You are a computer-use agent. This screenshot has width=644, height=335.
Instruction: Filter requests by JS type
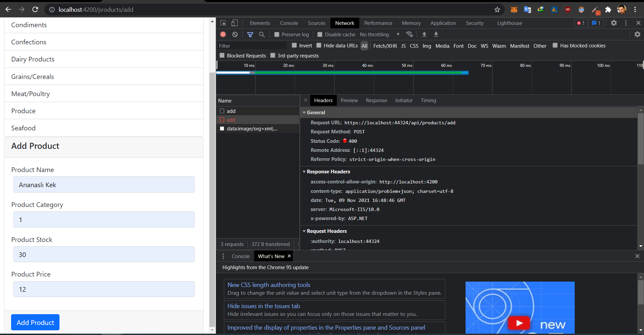pyautogui.click(x=403, y=46)
